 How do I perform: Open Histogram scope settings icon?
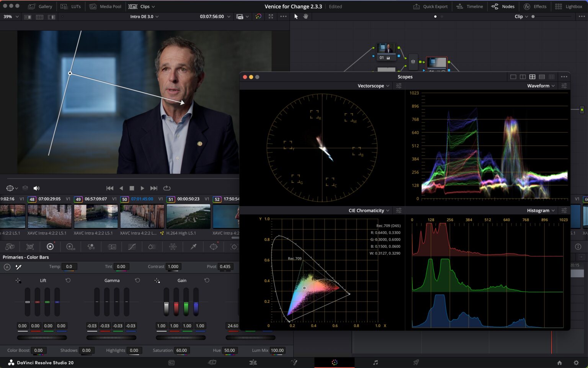564,210
